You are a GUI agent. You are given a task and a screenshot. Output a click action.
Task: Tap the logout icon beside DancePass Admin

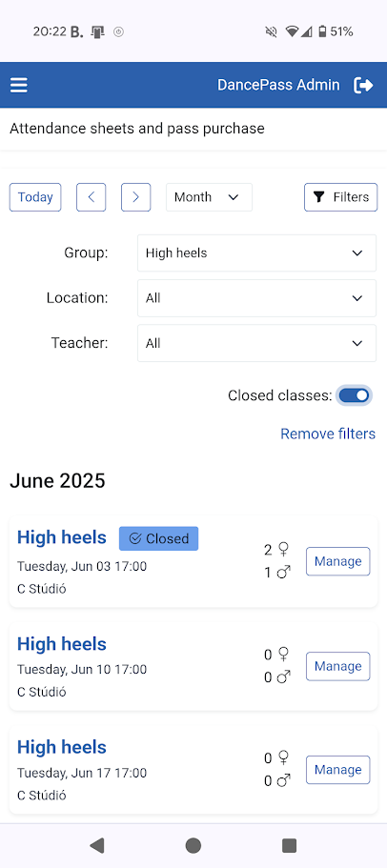click(x=363, y=85)
